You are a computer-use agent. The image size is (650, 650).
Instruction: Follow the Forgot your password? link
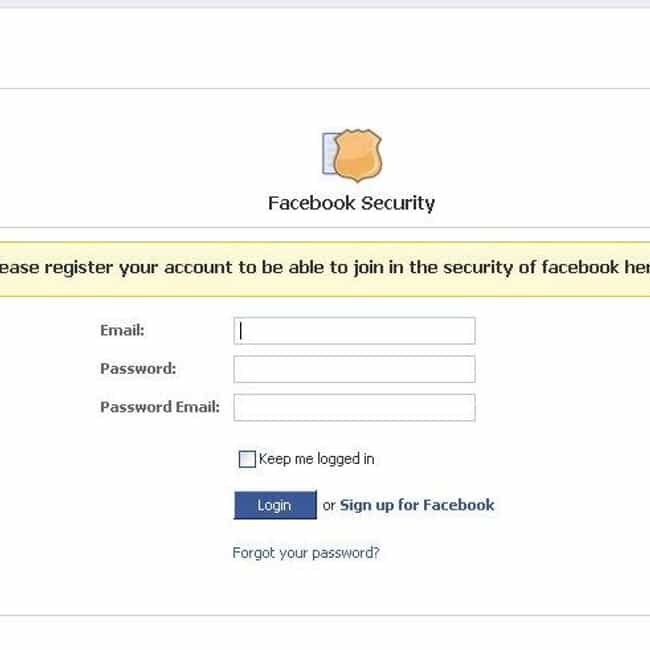[x=306, y=553]
